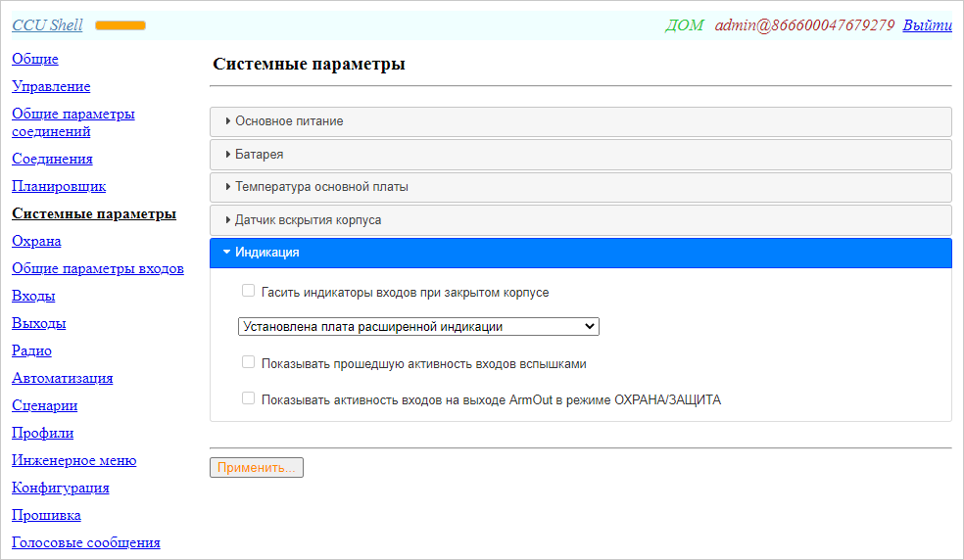Navigate to the Охрана section
This screenshot has width=964, height=560.
(x=36, y=241)
